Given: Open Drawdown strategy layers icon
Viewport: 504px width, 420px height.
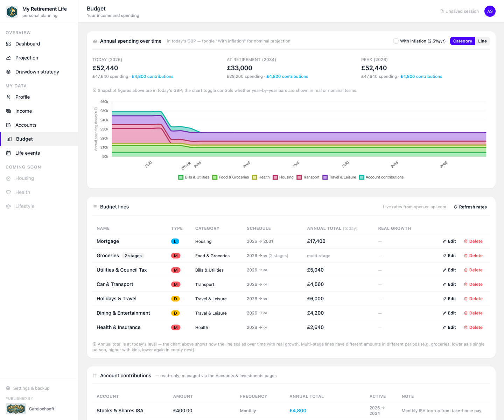Looking at the screenshot, I should [x=8, y=72].
